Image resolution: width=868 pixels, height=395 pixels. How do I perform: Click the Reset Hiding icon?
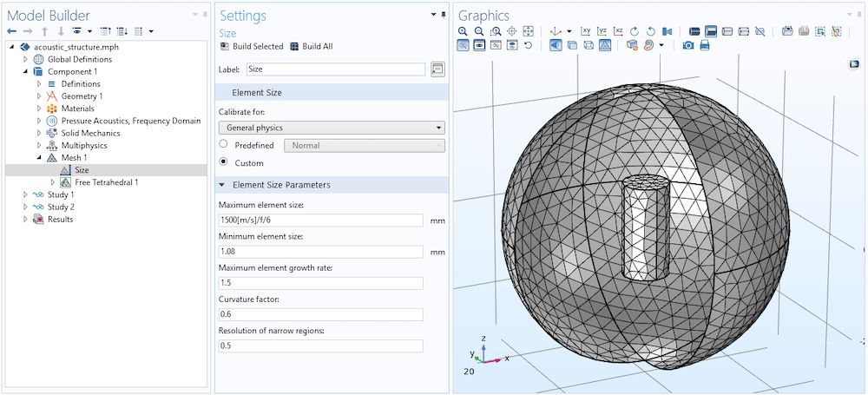[x=528, y=45]
